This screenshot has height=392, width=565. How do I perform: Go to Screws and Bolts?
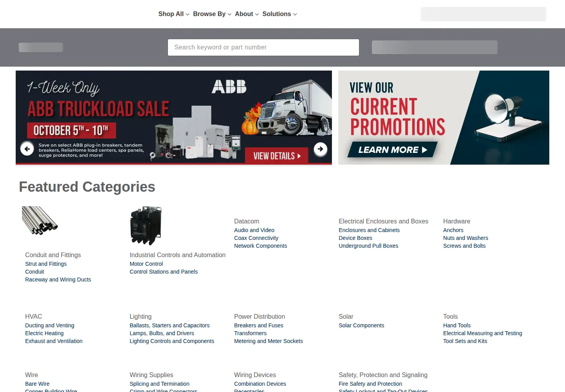click(465, 246)
